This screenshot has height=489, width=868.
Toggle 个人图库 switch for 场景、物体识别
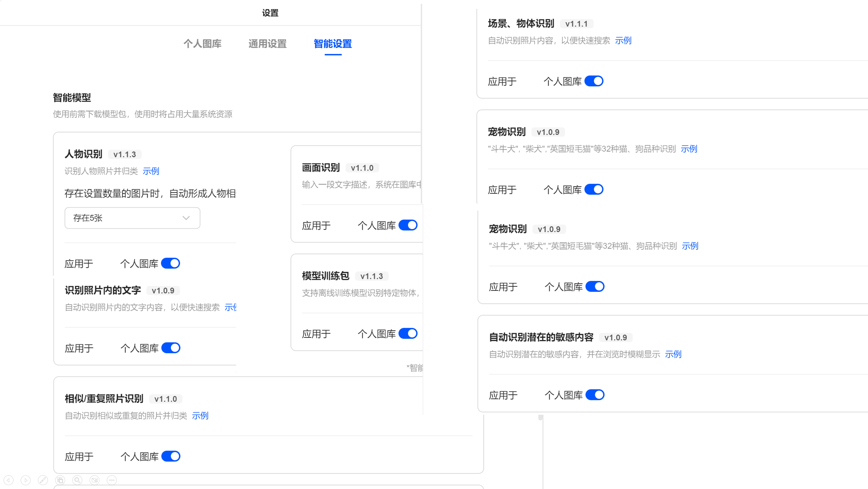(x=594, y=81)
